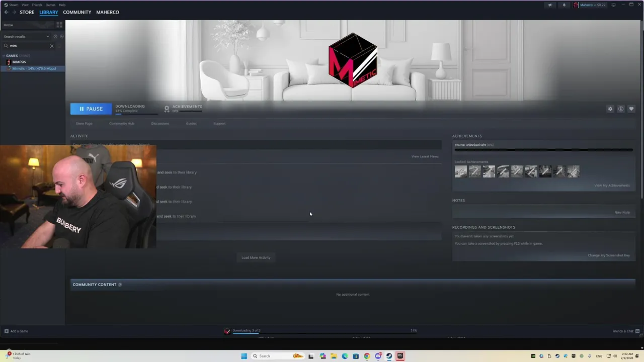Sort by recent activity clock icon
Viewport: 644px width, 362px height.
tap(55, 36)
